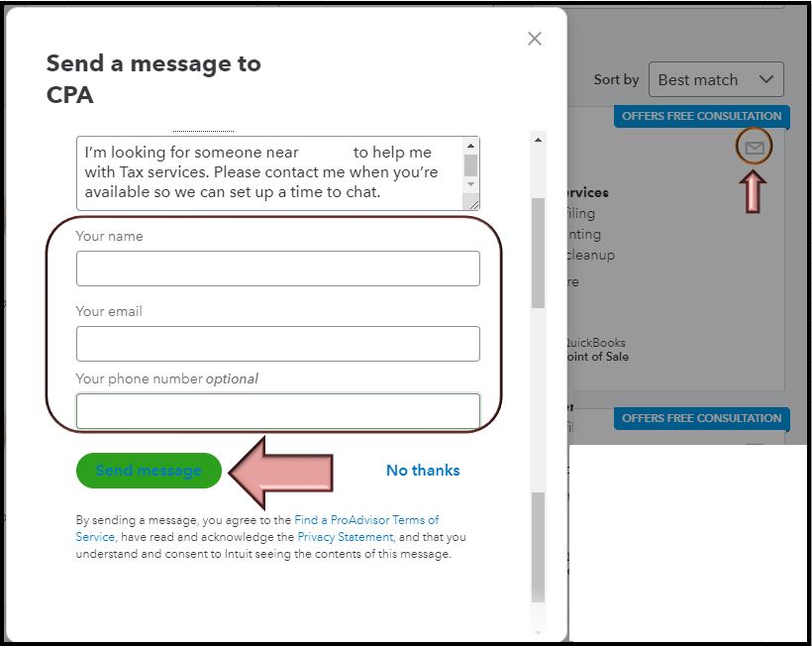Focus the Your name field
Screen dimensions: 812x646
[x=277, y=269]
